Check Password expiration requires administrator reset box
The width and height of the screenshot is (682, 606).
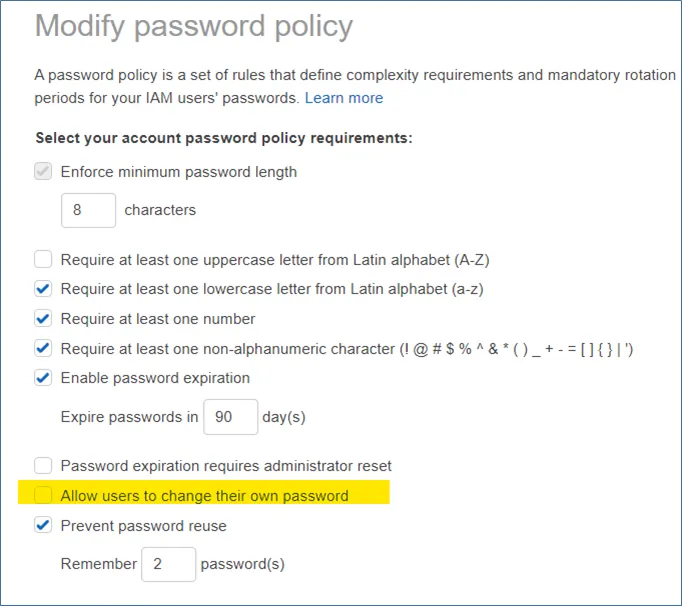coord(43,466)
